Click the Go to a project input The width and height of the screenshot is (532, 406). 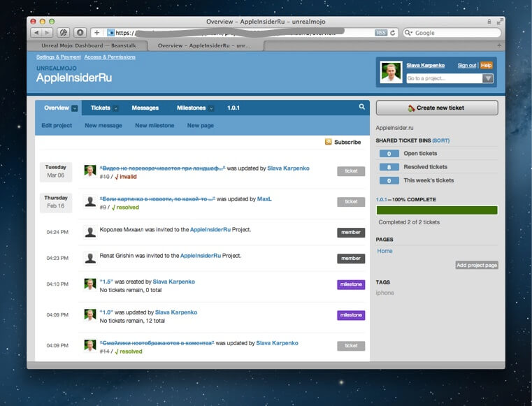click(x=445, y=78)
